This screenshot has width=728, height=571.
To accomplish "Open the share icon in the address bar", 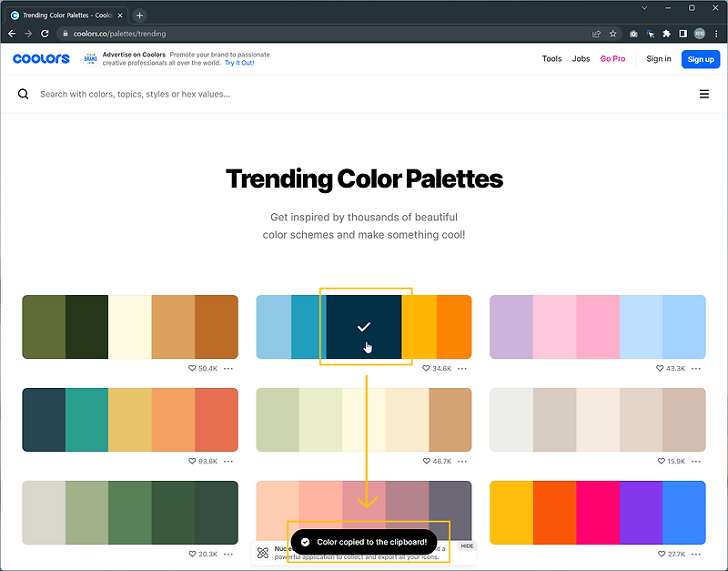I will pyautogui.click(x=595, y=33).
